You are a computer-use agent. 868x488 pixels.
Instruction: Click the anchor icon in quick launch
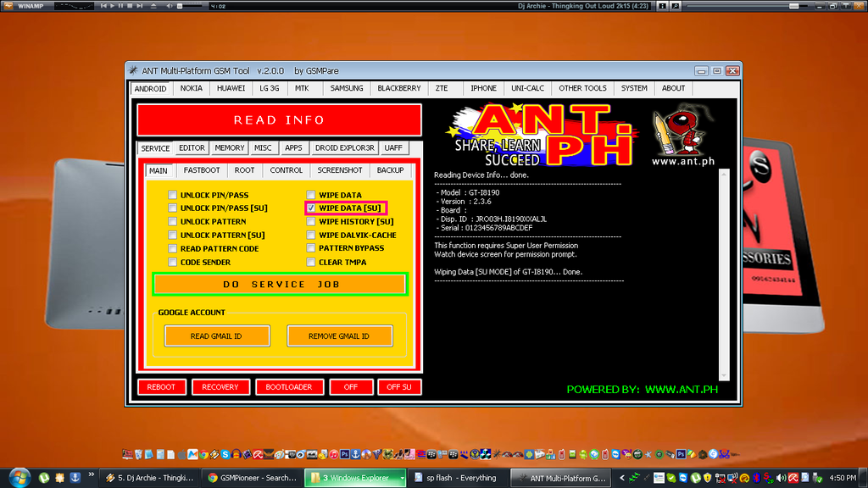75,478
